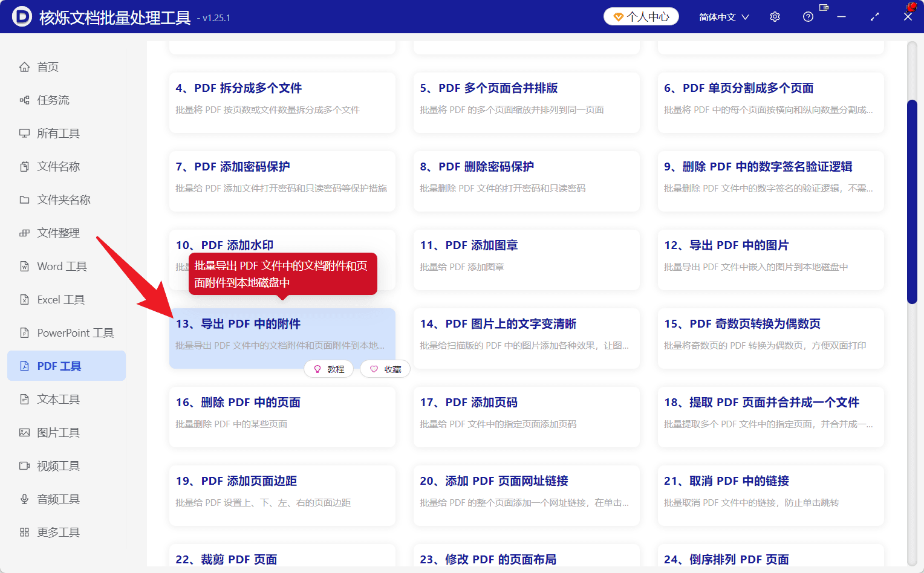Click the 教程 tutorial button
The image size is (924, 573).
coord(328,369)
